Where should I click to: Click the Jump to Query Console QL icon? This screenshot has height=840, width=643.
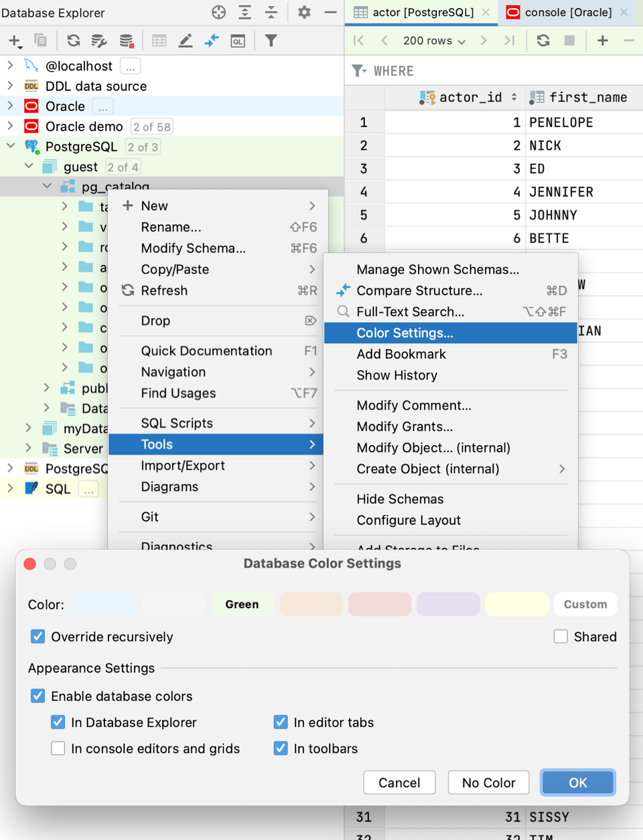pyautogui.click(x=238, y=41)
